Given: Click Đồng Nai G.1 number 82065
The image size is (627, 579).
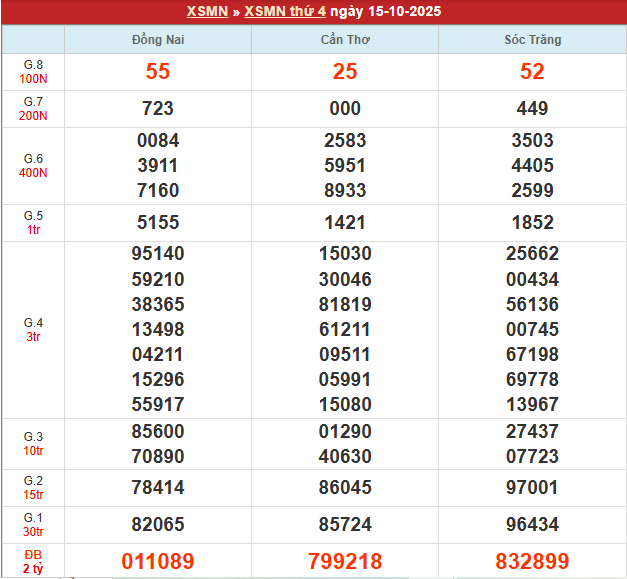Looking at the screenshot, I should click(158, 524).
